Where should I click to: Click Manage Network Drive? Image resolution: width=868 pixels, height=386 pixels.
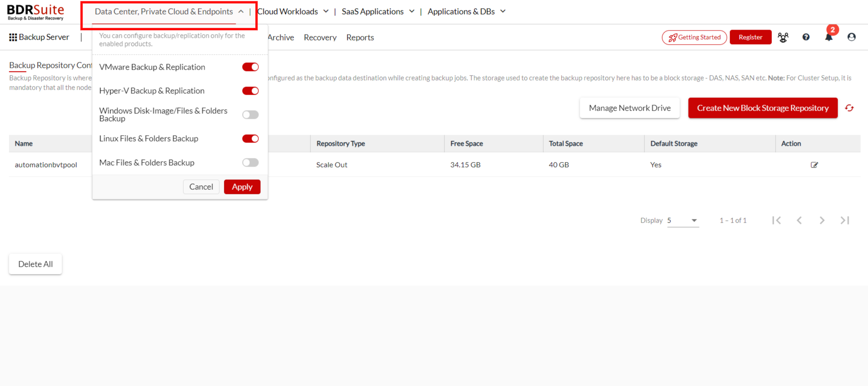(x=630, y=108)
